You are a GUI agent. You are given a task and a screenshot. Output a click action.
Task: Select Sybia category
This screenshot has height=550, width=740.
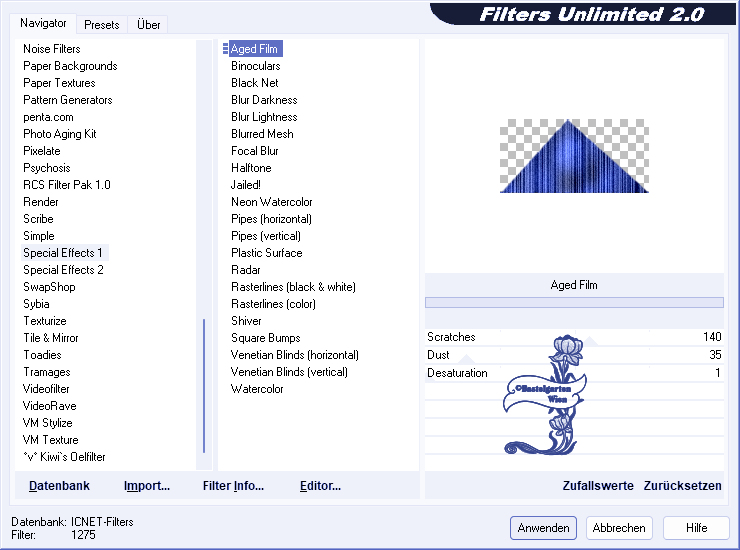36,304
